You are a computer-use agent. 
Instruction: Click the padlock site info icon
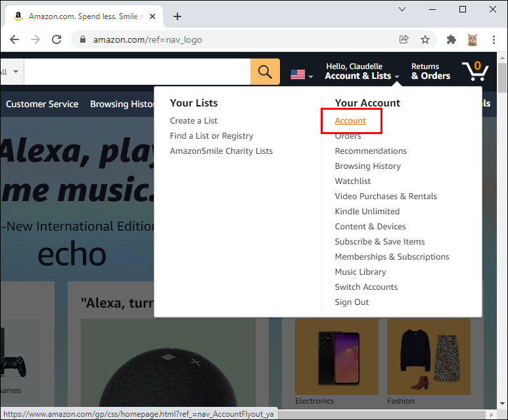click(x=83, y=39)
